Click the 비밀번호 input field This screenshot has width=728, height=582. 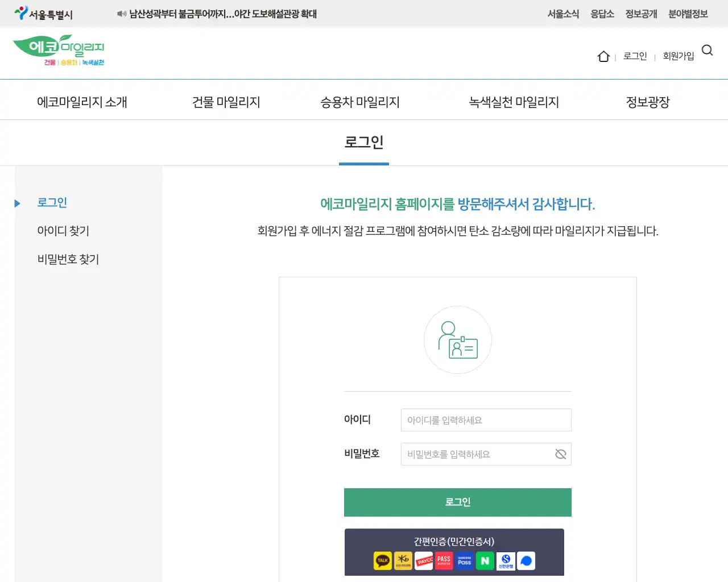[x=486, y=454]
